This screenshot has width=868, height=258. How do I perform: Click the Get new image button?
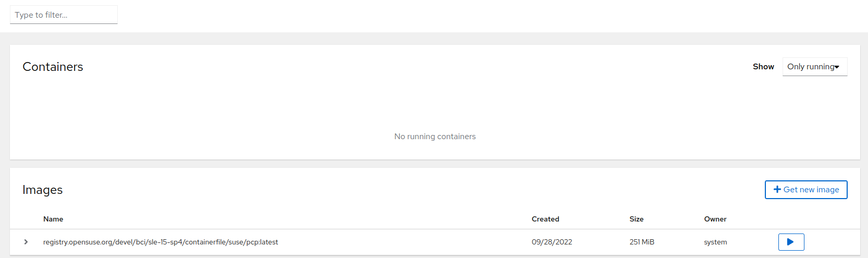click(806, 190)
